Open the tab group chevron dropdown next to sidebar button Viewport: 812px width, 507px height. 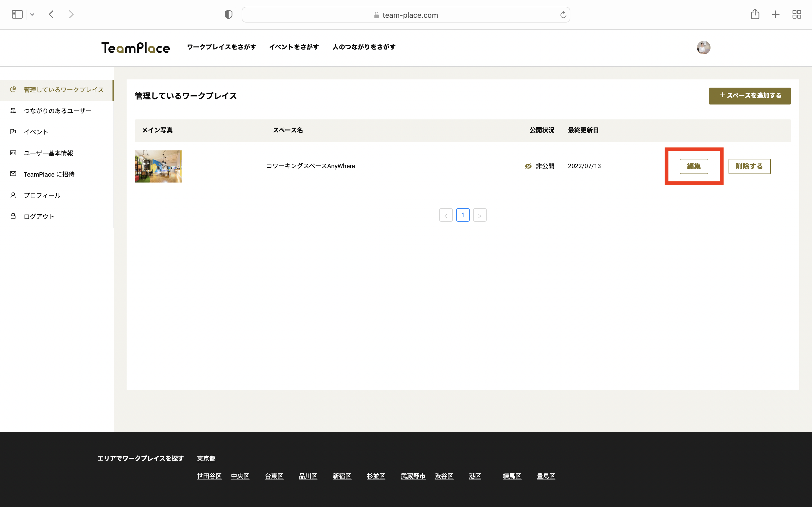click(x=32, y=14)
